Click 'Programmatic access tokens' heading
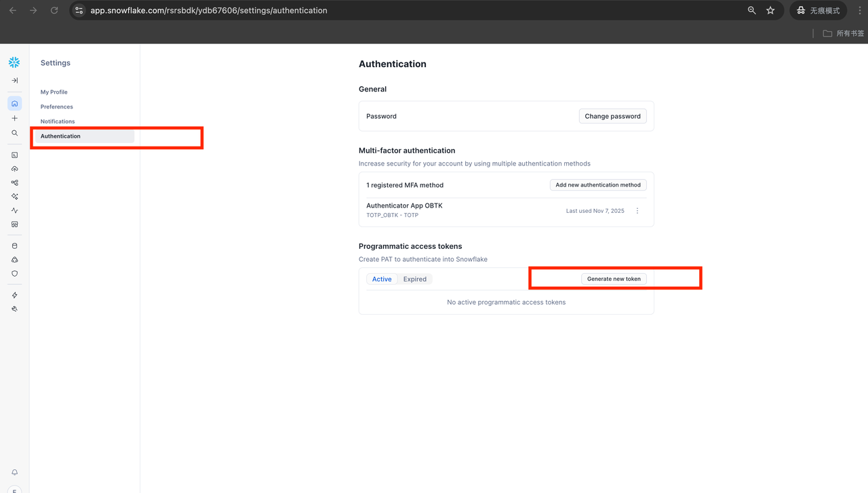868x493 pixels. (x=410, y=246)
